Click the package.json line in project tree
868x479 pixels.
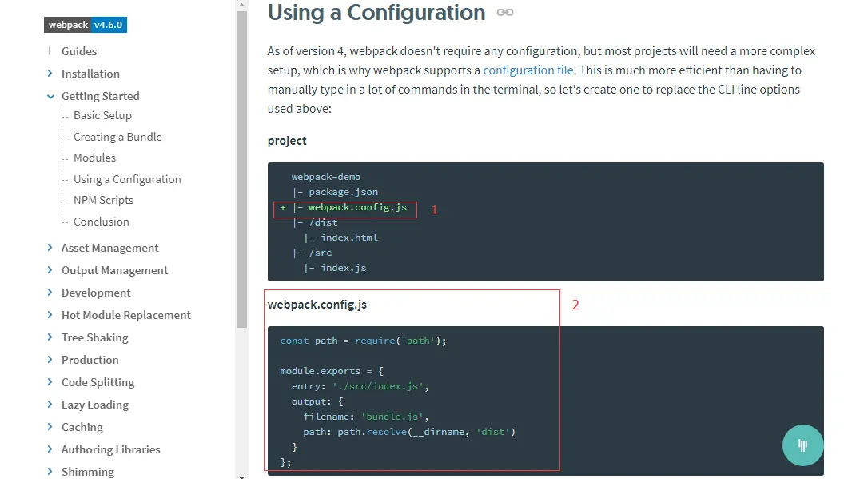(335, 192)
